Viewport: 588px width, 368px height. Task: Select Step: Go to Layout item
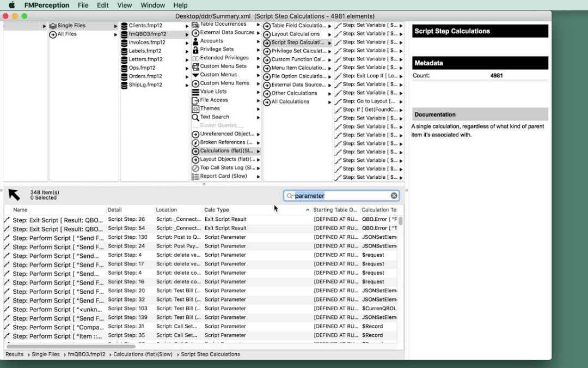pyautogui.click(x=369, y=101)
